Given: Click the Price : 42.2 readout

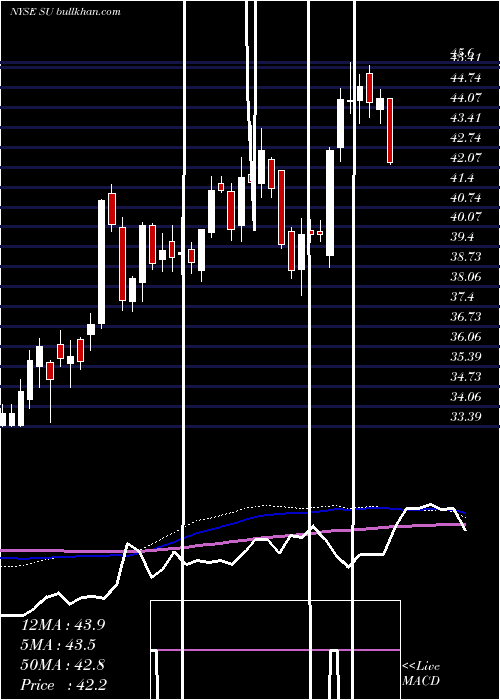Looking at the screenshot, I should point(63,685).
